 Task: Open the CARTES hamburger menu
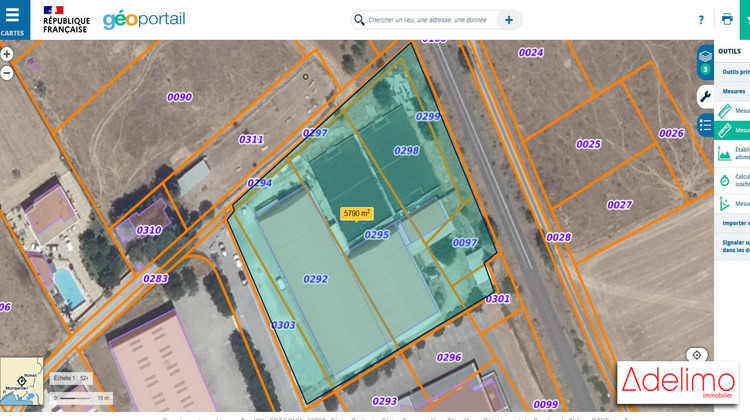[x=13, y=19]
